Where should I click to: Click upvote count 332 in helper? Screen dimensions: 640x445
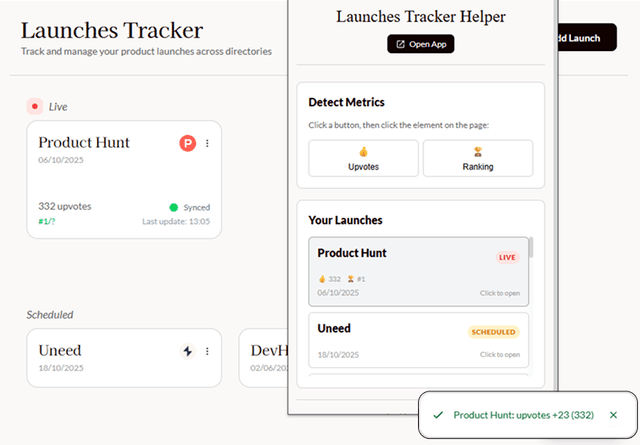click(330, 279)
